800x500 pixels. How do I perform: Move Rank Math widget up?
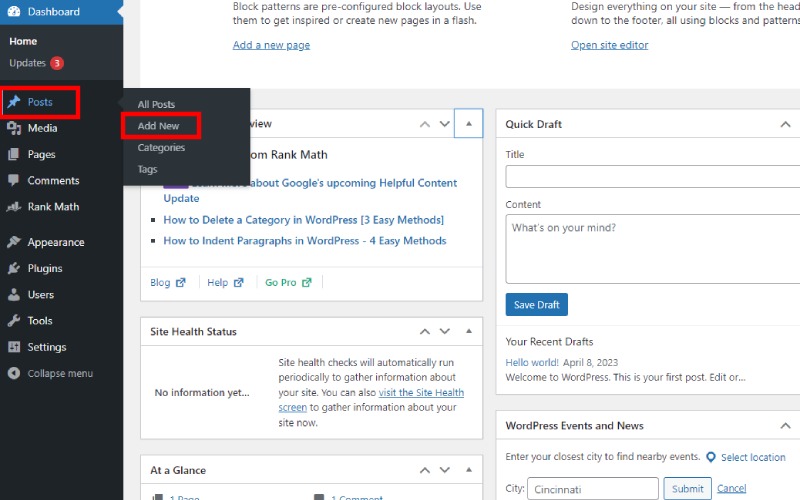point(424,124)
